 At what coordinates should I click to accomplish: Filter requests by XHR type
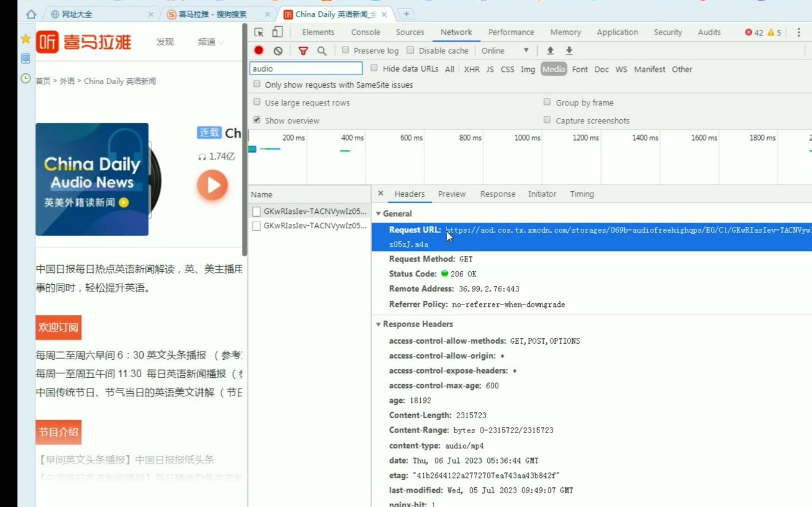pos(472,69)
